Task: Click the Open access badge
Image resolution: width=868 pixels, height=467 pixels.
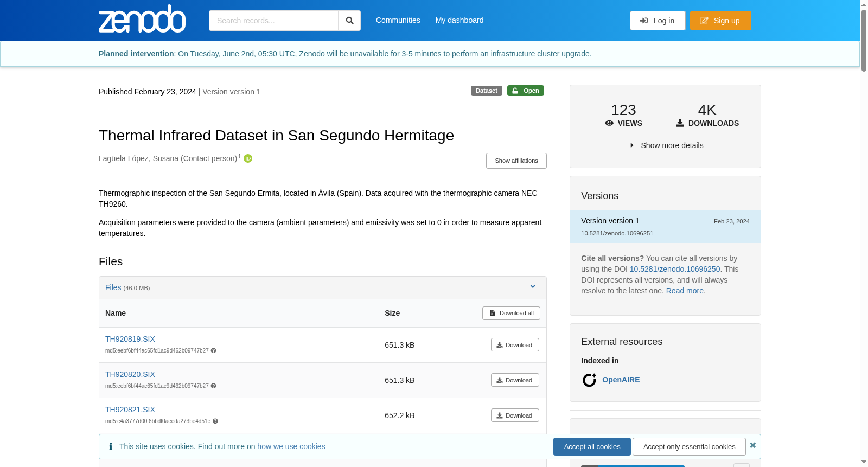Action: (526, 91)
